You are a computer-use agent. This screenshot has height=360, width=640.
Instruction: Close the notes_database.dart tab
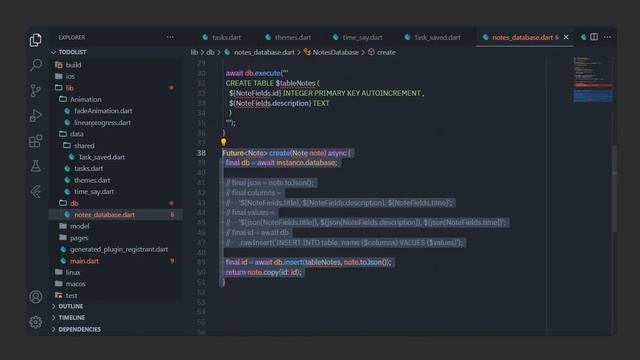pos(566,37)
